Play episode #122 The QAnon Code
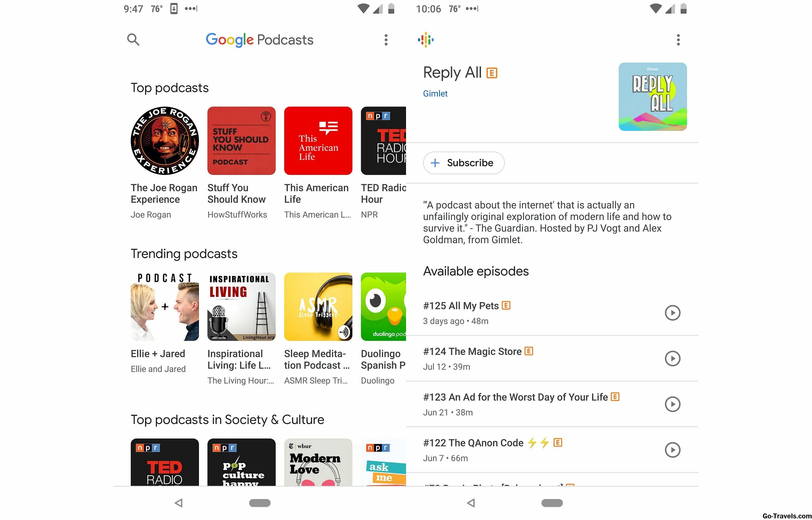This screenshot has height=520, width=812. point(672,450)
